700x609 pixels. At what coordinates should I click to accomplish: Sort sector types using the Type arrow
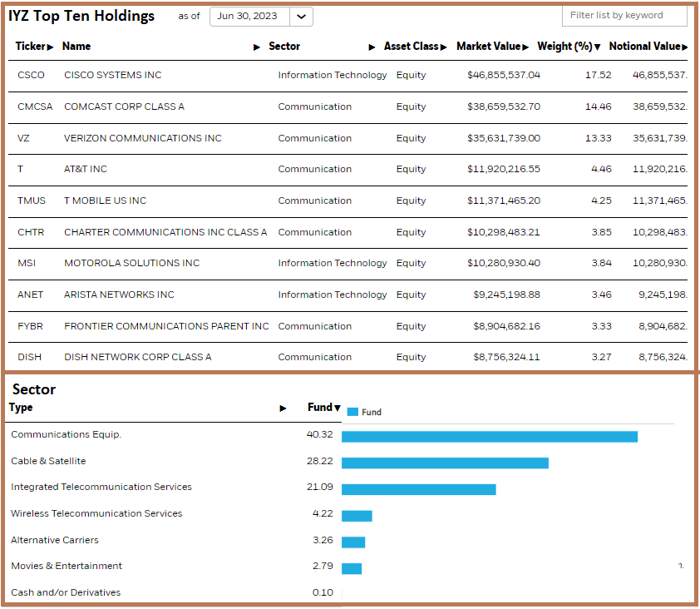pyautogui.click(x=283, y=407)
